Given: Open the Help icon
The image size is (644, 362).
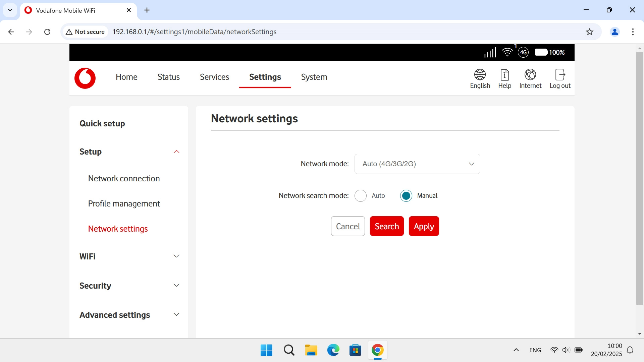Looking at the screenshot, I should coord(504,75).
